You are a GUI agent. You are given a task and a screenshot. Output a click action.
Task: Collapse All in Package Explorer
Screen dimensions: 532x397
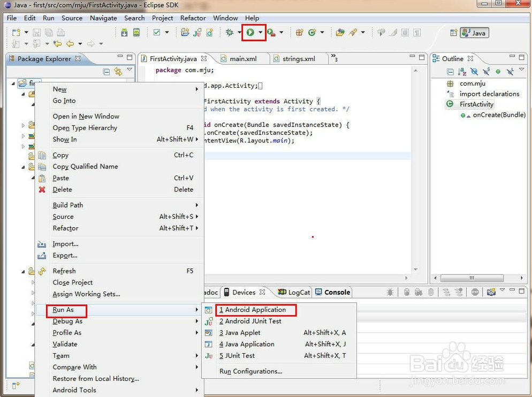click(107, 71)
